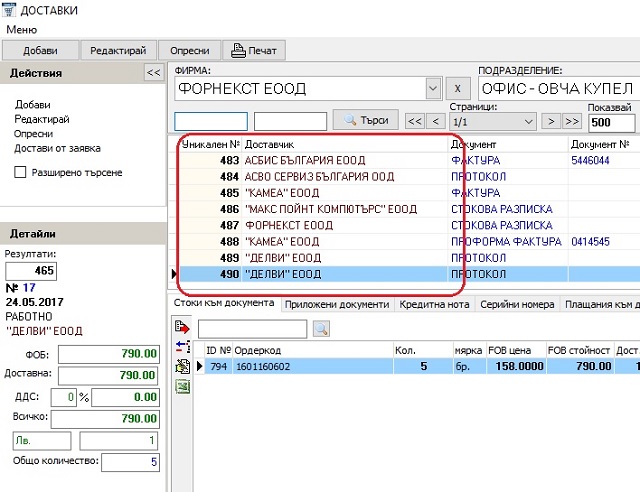Go to last page with >> button

572,122
